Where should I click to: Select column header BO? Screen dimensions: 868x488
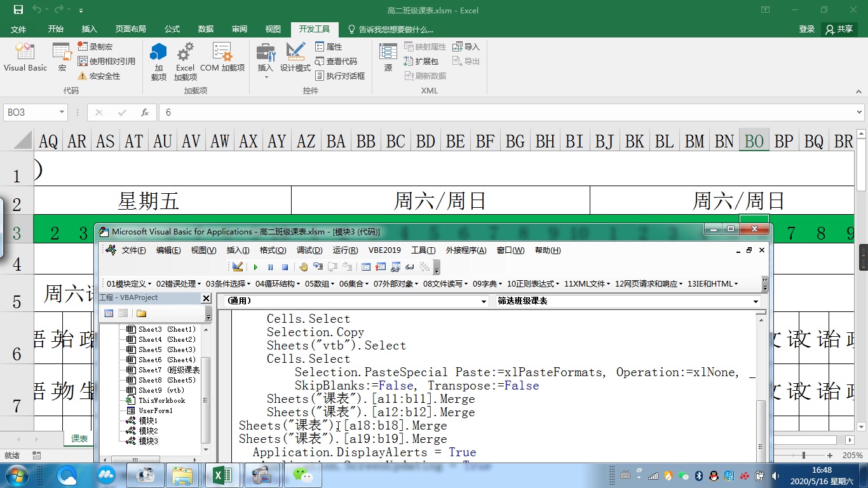tap(754, 140)
